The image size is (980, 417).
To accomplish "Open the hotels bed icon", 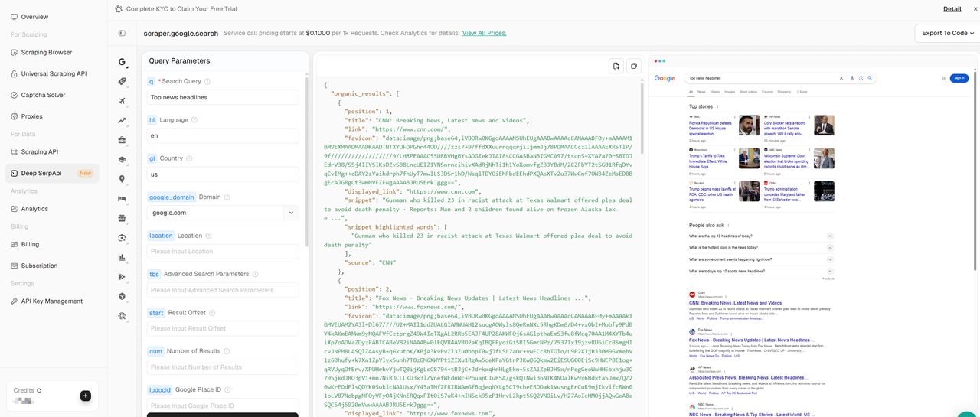I will 122,199.
